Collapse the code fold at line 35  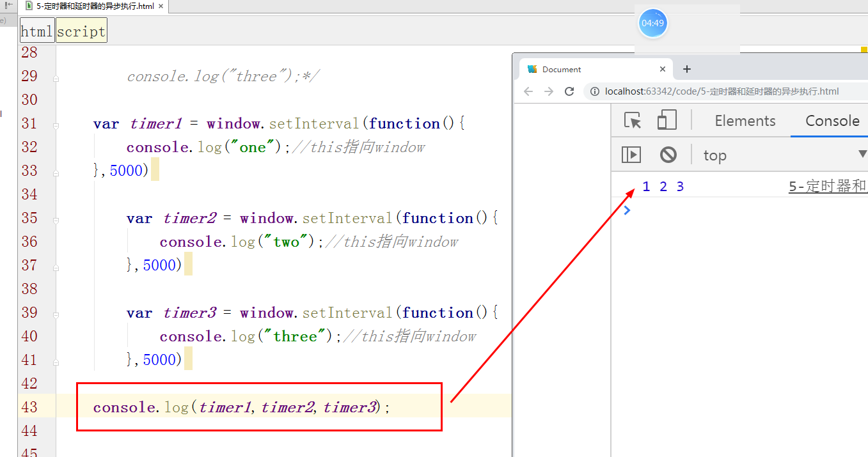pyautogui.click(x=56, y=221)
